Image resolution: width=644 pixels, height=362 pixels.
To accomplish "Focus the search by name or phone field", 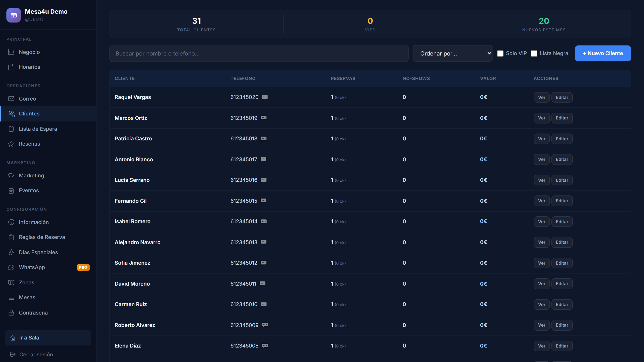I will pos(259,53).
